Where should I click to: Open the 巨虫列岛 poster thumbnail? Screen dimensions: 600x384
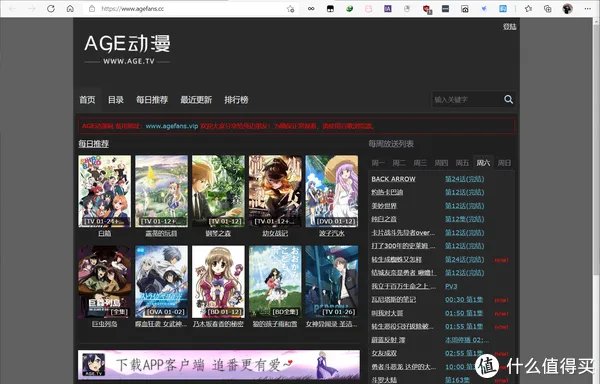[104, 281]
